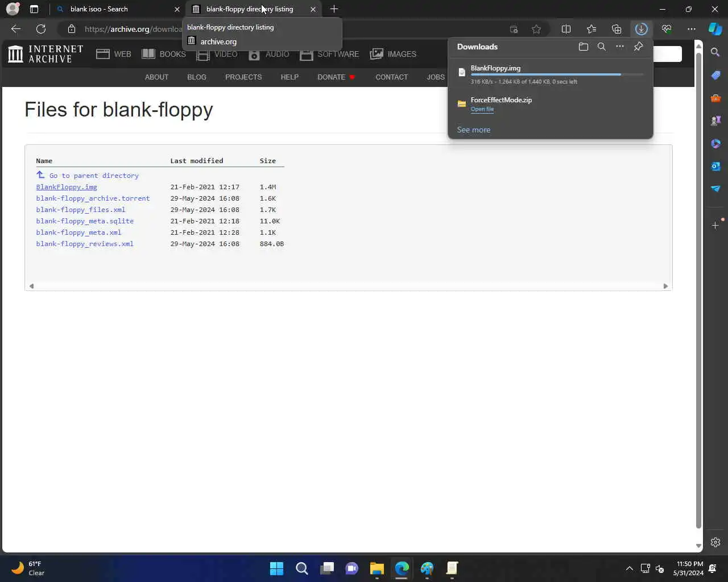Open weather widget 61°F Clear
This screenshot has width=728, height=582.
[x=28, y=568]
